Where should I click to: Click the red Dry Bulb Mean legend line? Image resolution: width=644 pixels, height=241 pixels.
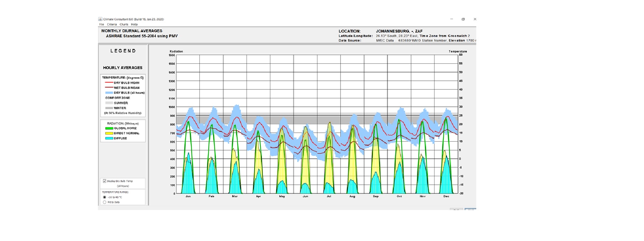109,83
